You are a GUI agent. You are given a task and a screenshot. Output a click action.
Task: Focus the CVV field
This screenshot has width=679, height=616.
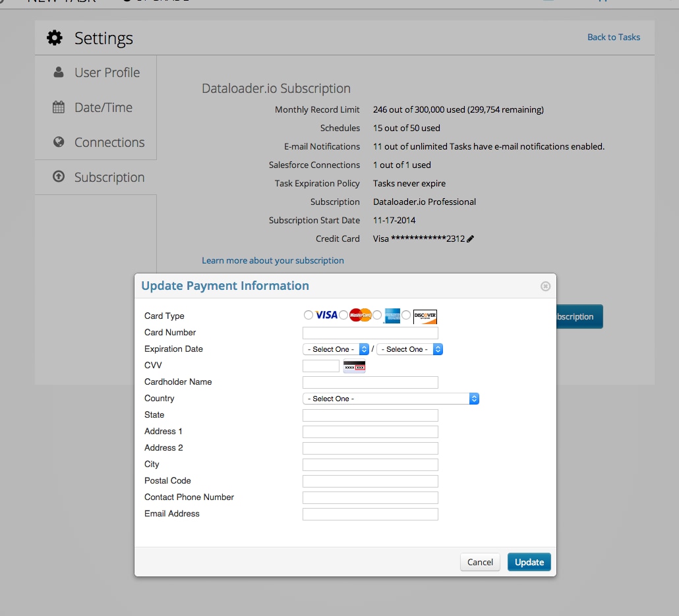click(321, 366)
